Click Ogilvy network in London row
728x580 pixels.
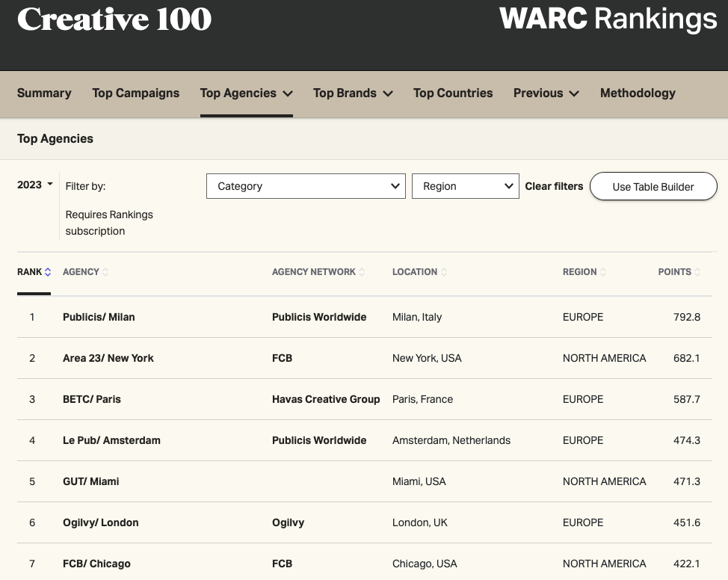pyautogui.click(x=289, y=523)
